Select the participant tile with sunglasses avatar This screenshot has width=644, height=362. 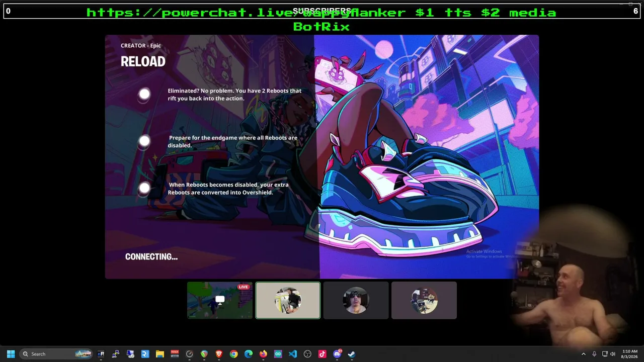pos(356,300)
